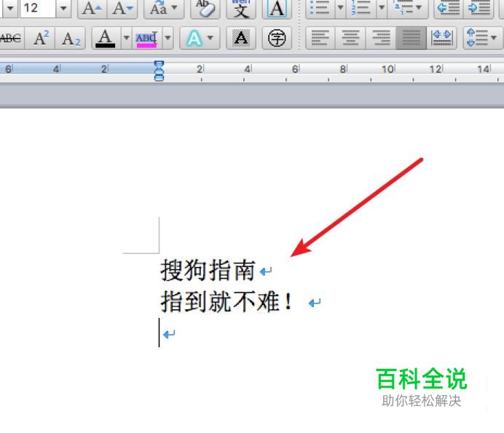
Task: Open the enclosed character tool
Action: [277, 38]
